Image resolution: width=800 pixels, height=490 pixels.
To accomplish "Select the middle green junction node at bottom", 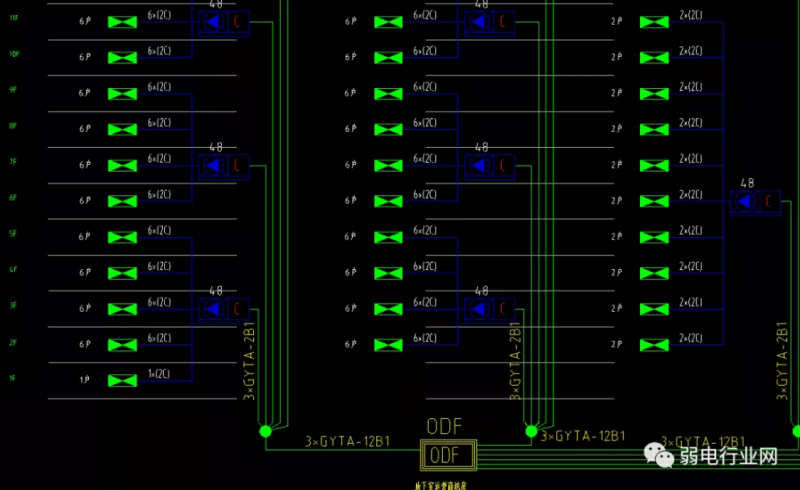I will [x=531, y=431].
